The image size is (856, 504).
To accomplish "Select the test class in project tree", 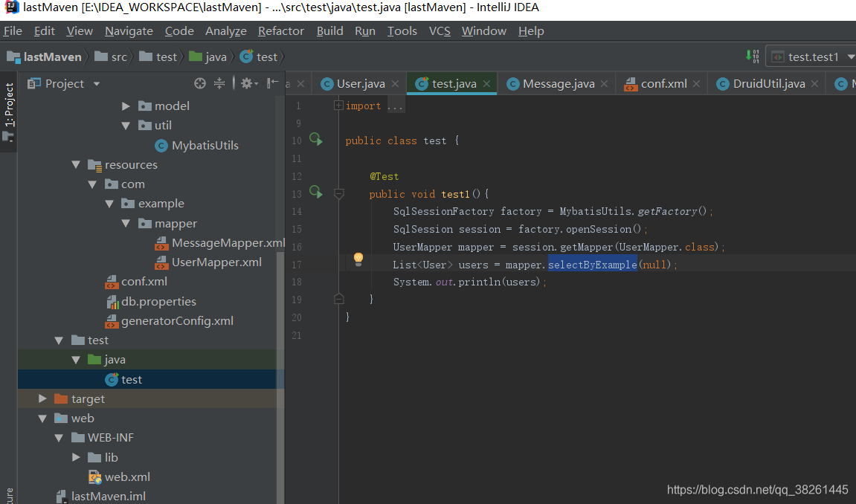I will (x=123, y=380).
